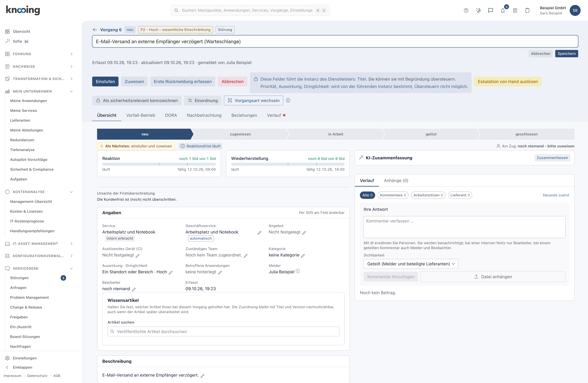Edit Kategorie pencil icon
The width and height of the screenshot is (588, 383).
point(303,255)
